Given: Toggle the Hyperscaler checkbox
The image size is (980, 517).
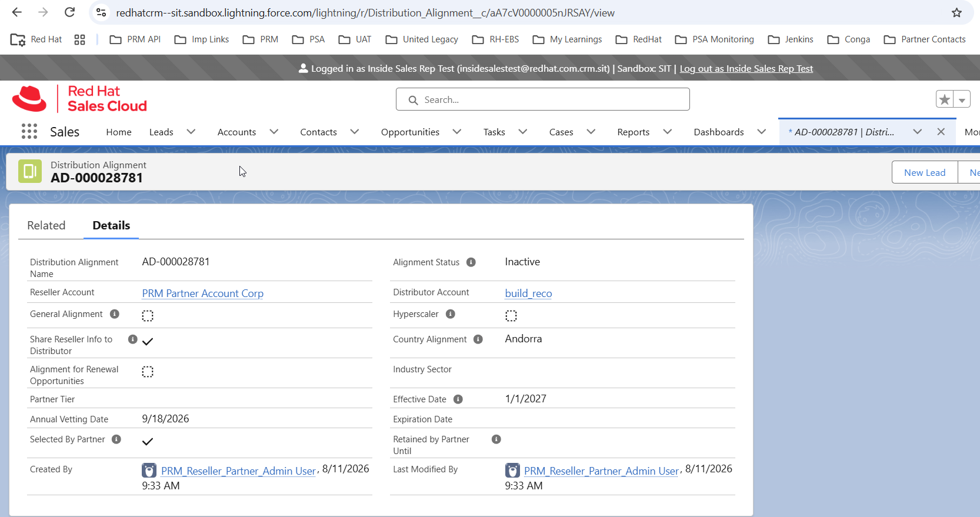Looking at the screenshot, I should (x=511, y=316).
